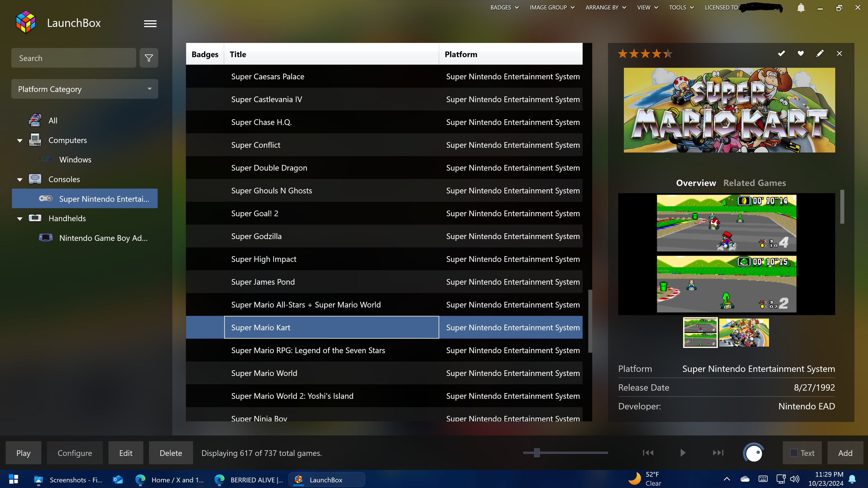The width and height of the screenshot is (868, 488).
Task: Select Super Mario World row
Action: pyautogui.click(x=384, y=373)
